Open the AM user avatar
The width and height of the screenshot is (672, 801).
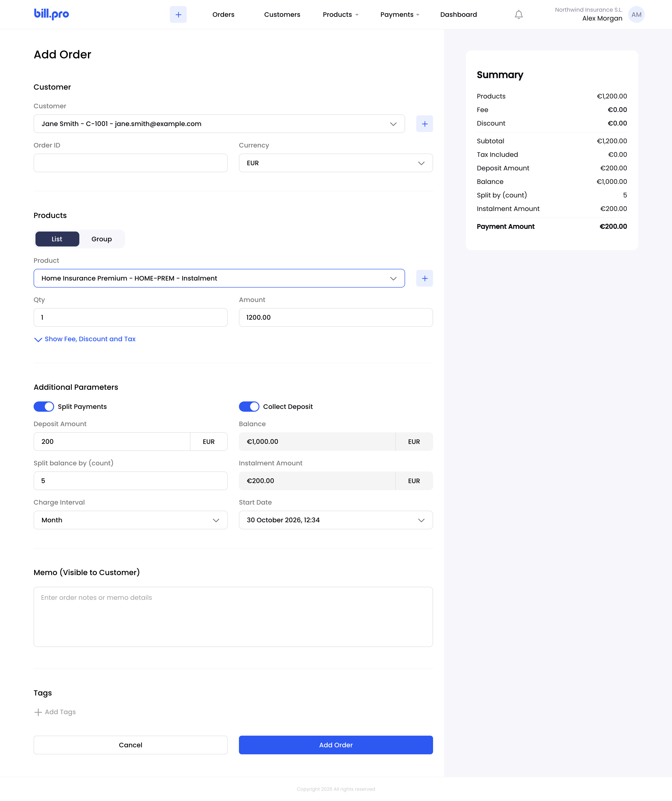click(636, 14)
